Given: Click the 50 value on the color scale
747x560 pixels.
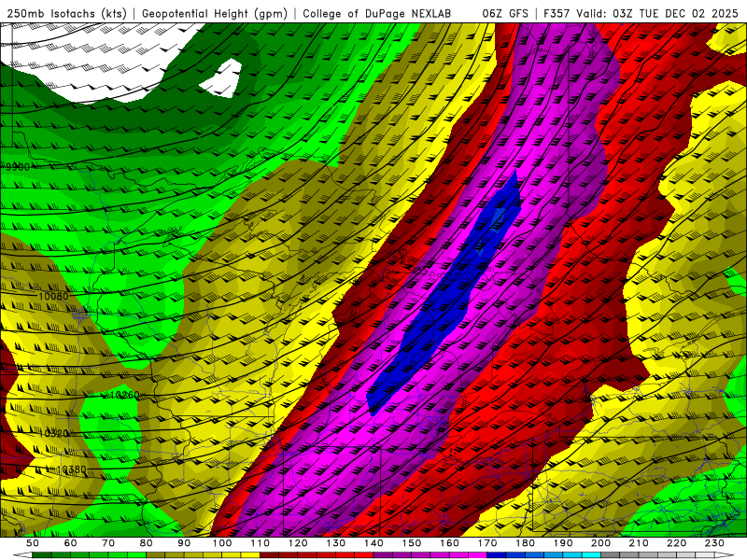Looking at the screenshot, I should coord(33,543).
